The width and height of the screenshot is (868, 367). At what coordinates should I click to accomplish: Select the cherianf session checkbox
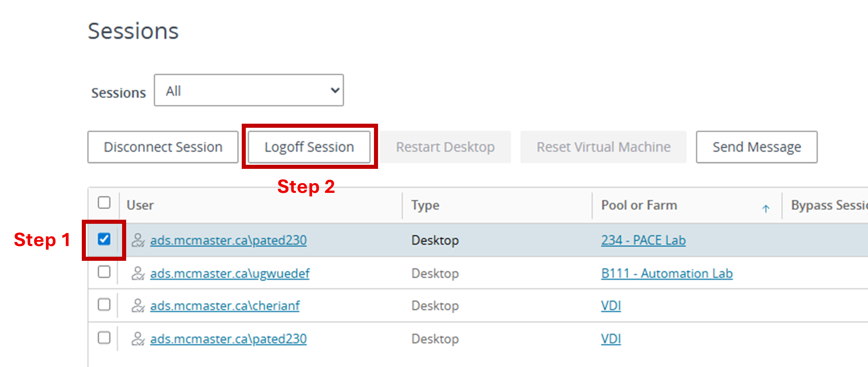(x=104, y=304)
